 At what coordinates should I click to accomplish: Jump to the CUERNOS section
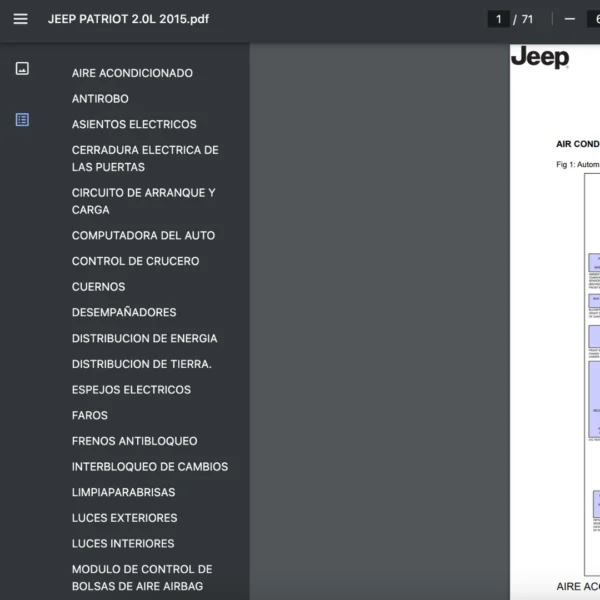tap(98, 287)
